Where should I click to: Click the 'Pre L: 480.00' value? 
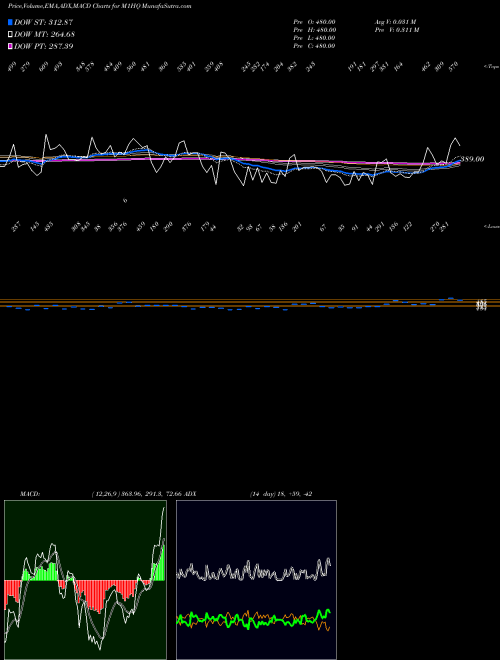pyautogui.click(x=314, y=38)
